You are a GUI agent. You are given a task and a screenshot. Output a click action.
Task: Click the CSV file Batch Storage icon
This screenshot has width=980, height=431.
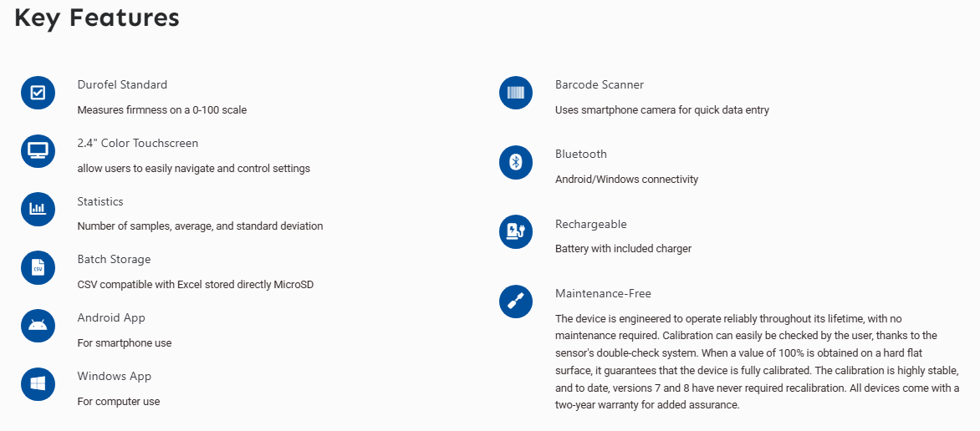[38, 268]
